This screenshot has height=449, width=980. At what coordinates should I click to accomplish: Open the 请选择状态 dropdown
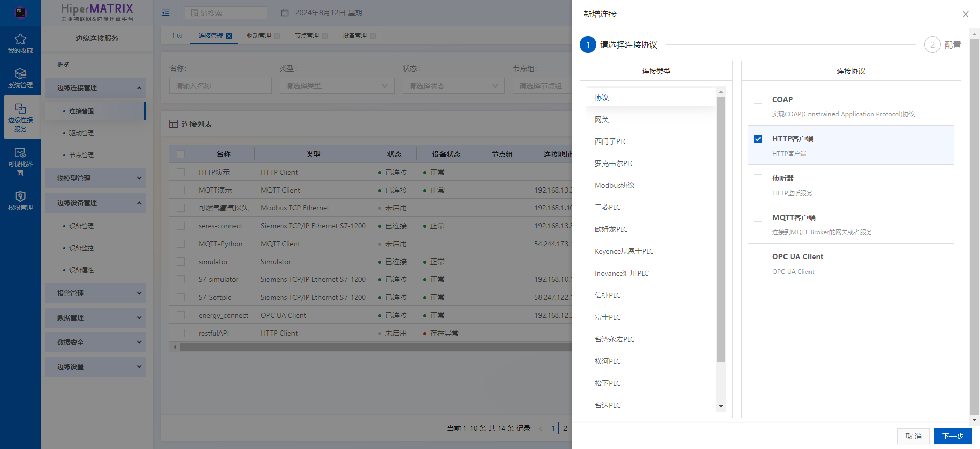[454, 86]
